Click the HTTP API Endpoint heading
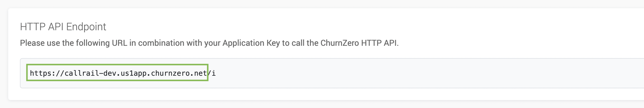Image resolution: width=644 pixels, height=108 pixels. pos(63,27)
